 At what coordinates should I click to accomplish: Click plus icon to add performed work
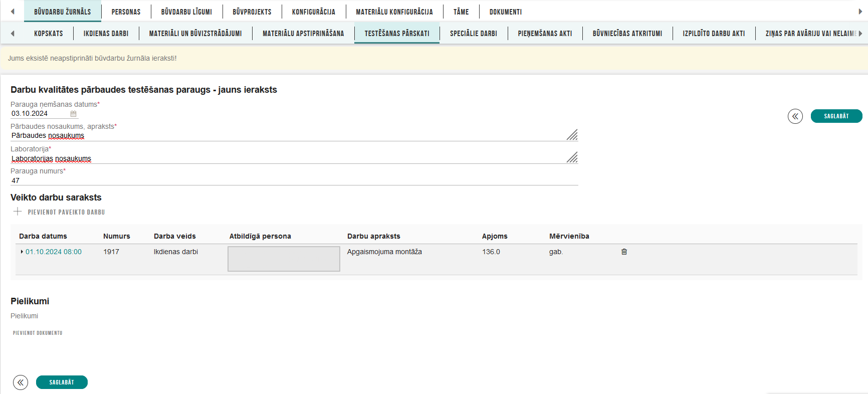(x=18, y=212)
